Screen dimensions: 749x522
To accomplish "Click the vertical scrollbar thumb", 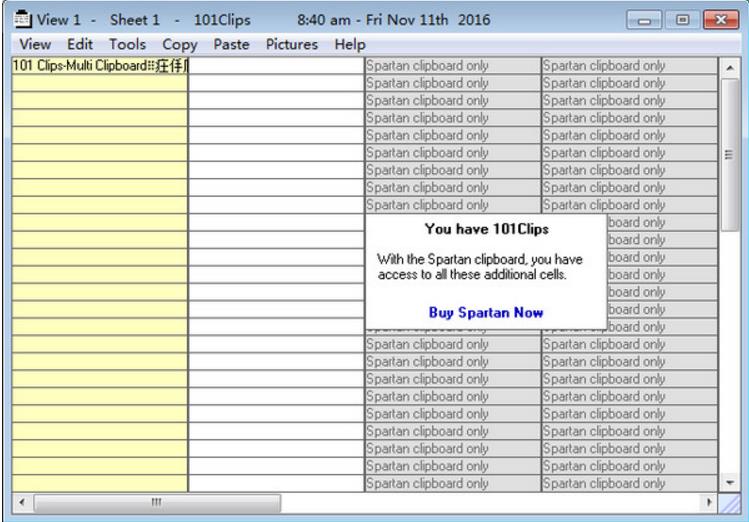I will (x=729, y=154).
